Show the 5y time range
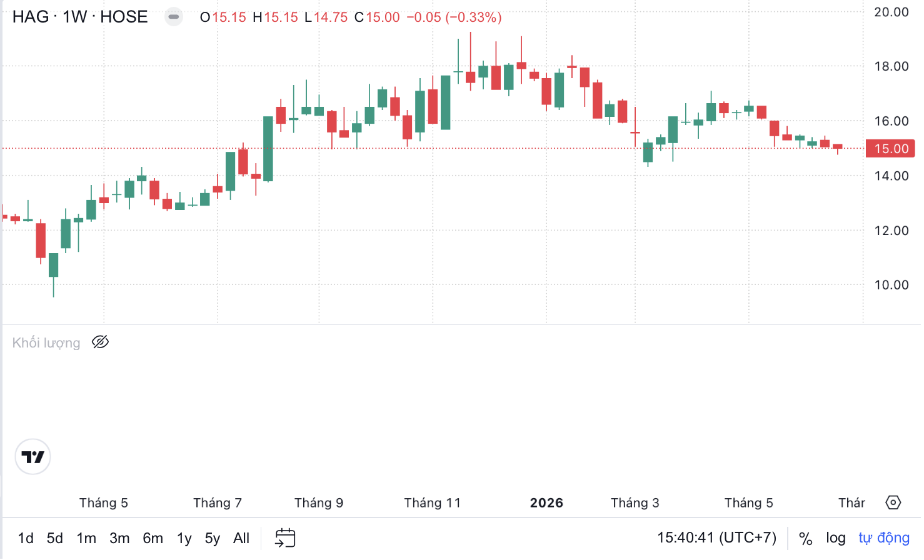This screenshot has width=924, height=560. (213, 538)
